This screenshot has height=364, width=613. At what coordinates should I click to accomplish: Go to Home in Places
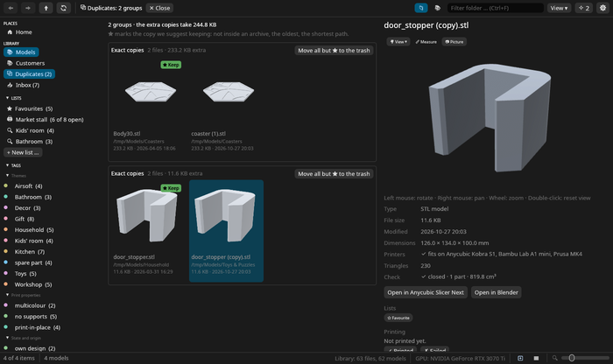[x=20, y=32]
